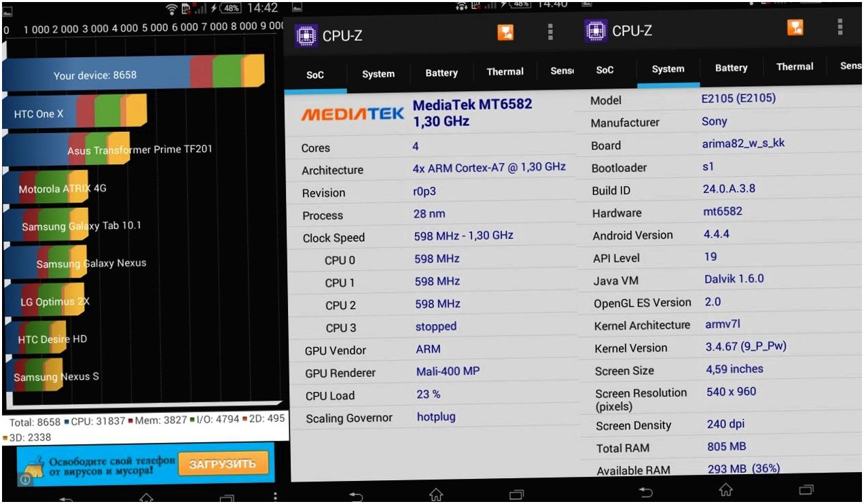Tap the Total RAM value 805 MB

(x=727, y=447)
